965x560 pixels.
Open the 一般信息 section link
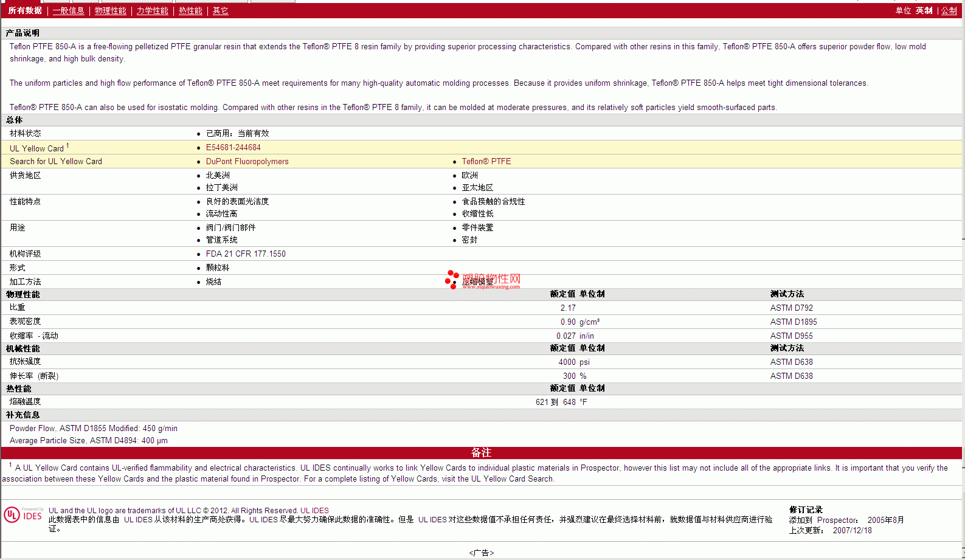pos(68,11)
